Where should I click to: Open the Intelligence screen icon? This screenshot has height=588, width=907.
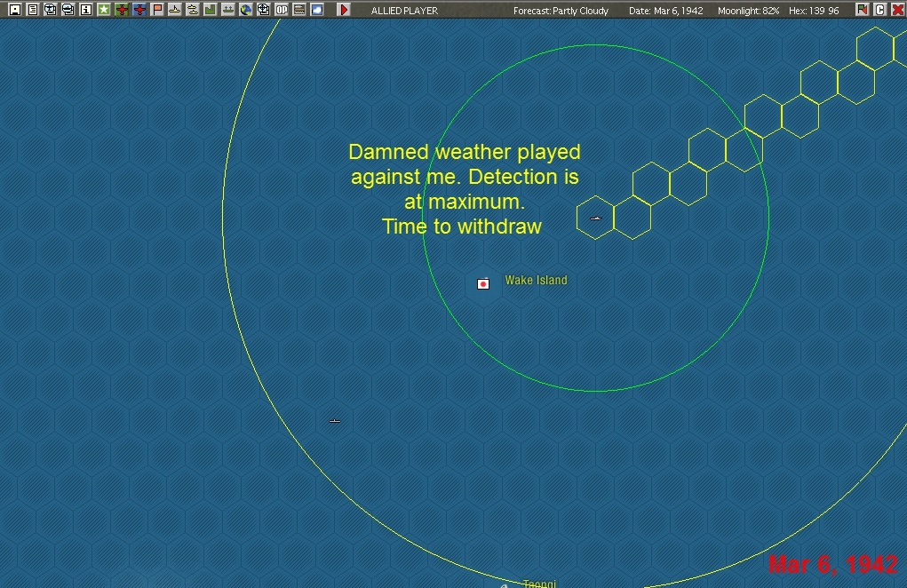pos(51,11)
